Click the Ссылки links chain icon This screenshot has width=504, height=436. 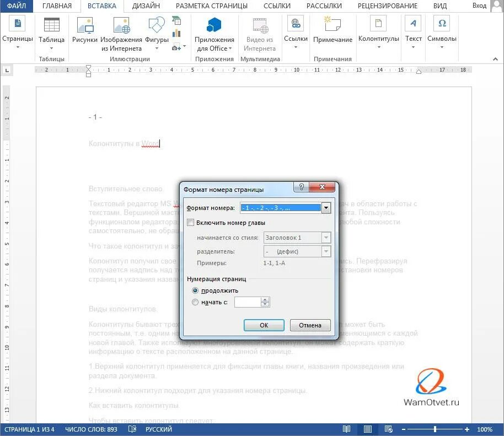[296, 24]
